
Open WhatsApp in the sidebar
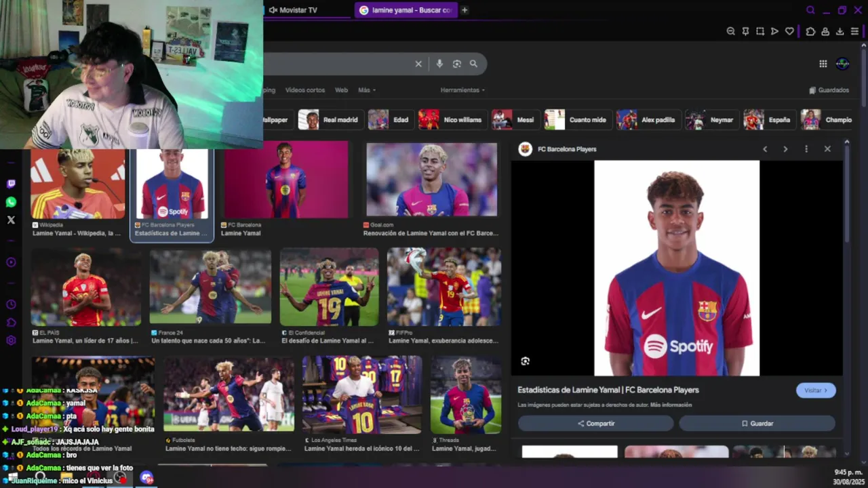point(11,202)
